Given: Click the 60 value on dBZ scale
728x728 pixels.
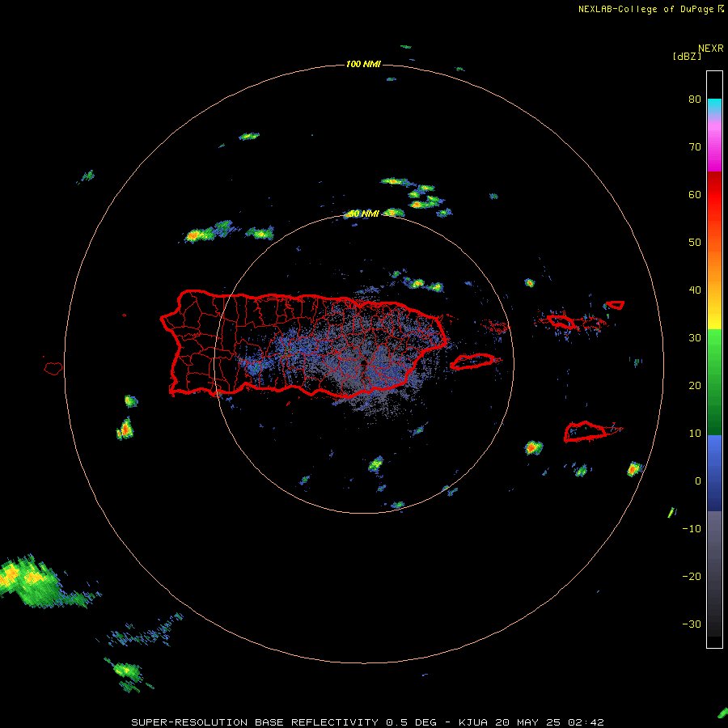Looking at the screenshot, I should pos(695,194).
